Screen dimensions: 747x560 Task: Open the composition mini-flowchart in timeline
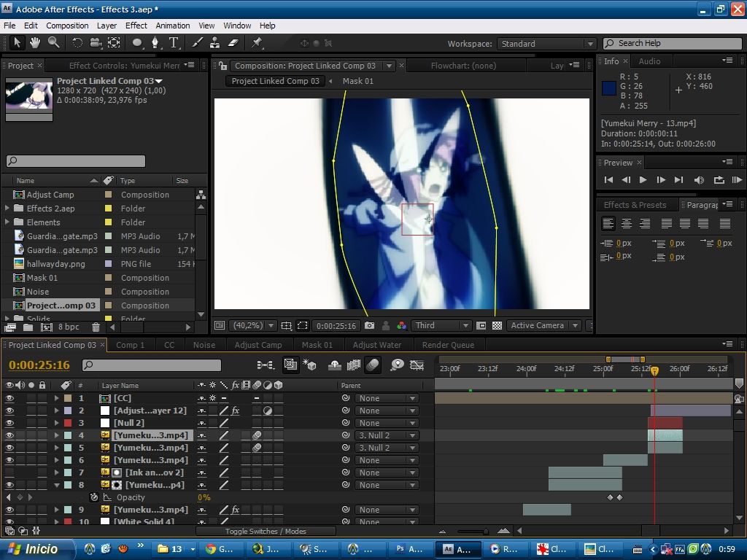266,365
